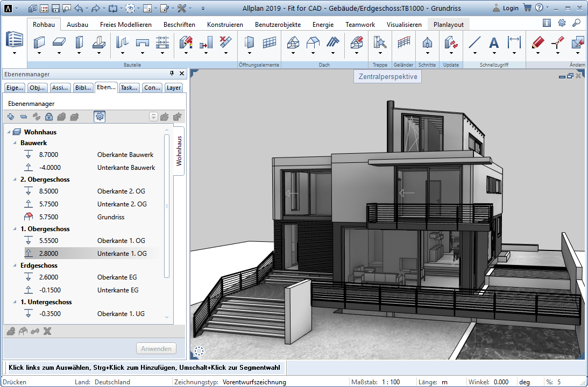Toggle the gear settings button in Ebenenmanager
This screenshot has width=588, height=387.
pyautogui.click(x=100, y=117)
